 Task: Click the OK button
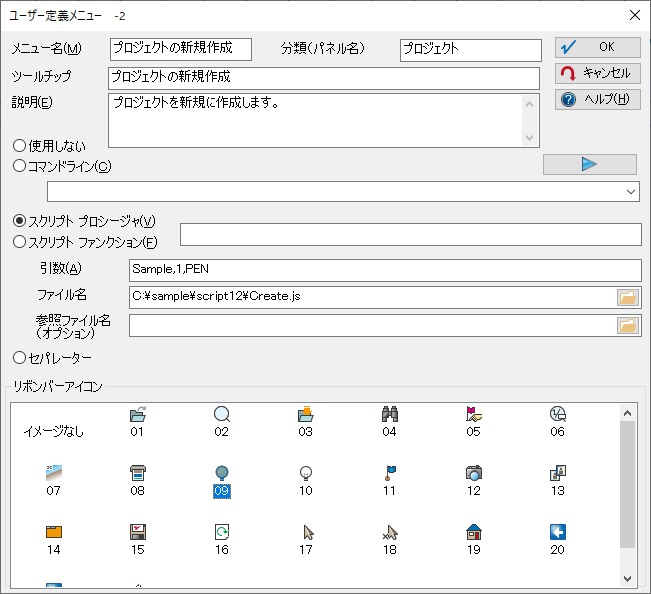tap(598, 47)
